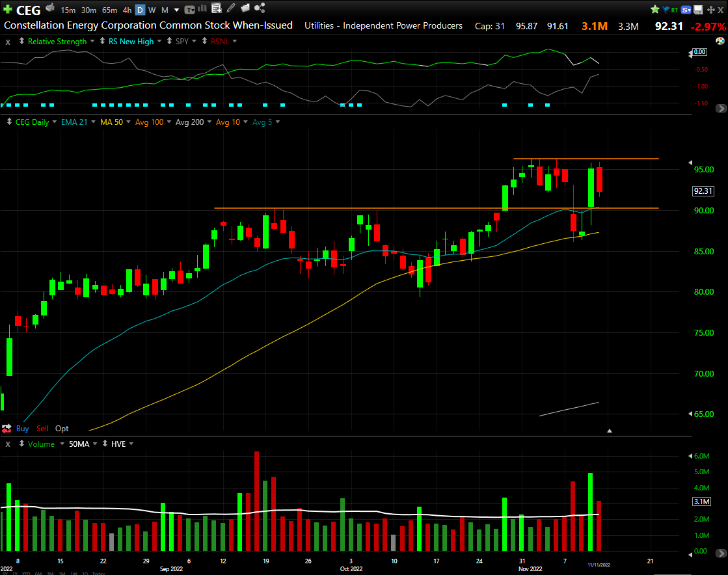
Task: Click the four-arrow move window icon
Action: tap(711, 10)
